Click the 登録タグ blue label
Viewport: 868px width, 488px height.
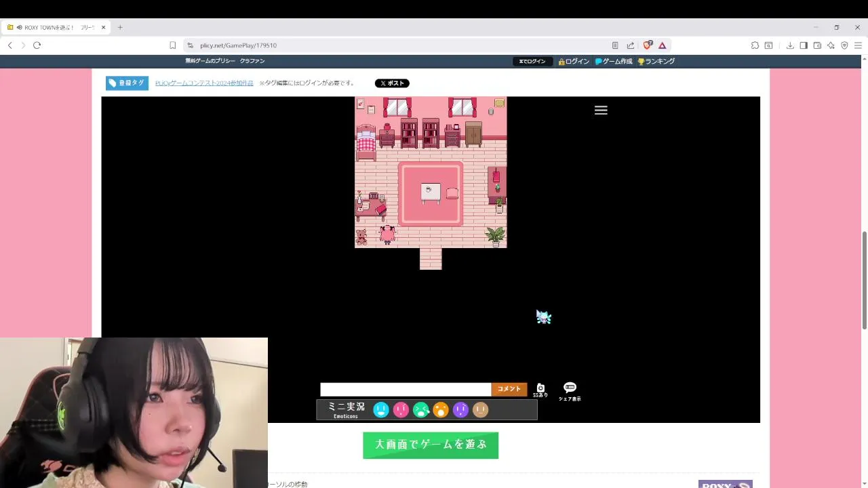click(x=127, y=83)
